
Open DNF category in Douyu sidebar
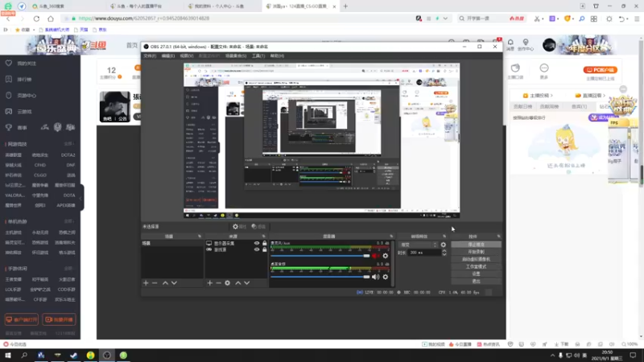point(71,165)
